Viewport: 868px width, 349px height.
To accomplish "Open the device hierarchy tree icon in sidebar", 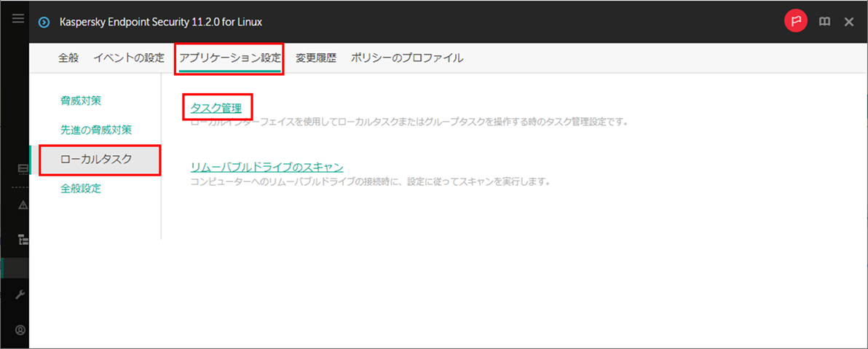I will 23,240.
